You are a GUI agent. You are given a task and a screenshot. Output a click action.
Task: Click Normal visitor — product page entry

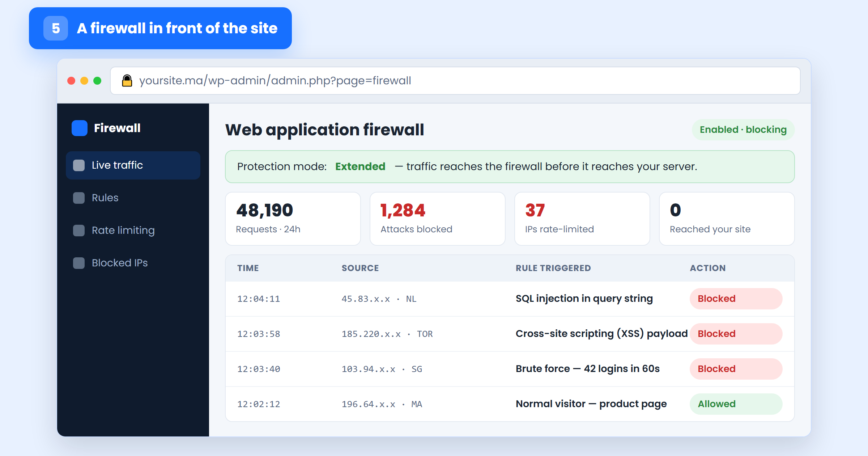click(591, 404)
